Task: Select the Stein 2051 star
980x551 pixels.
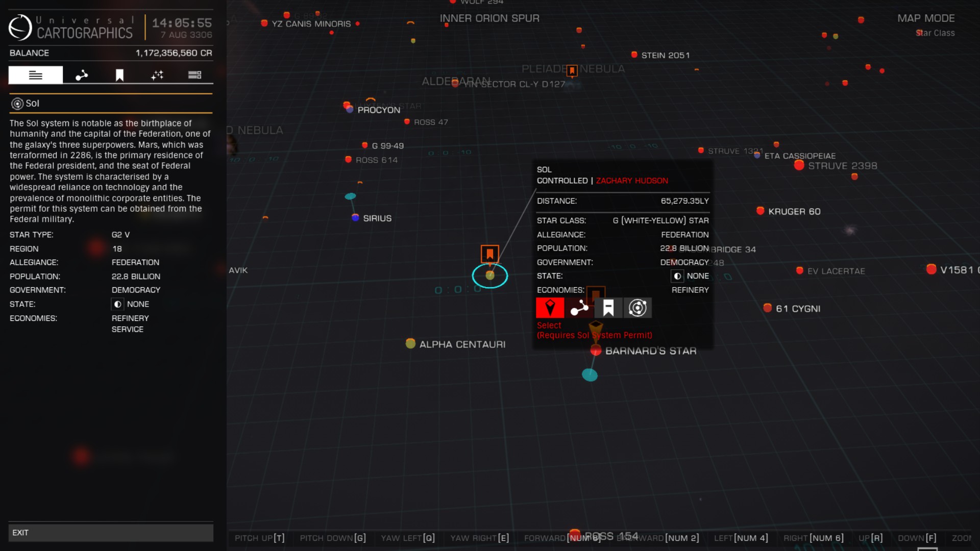Action: click(x=634, y=55)
